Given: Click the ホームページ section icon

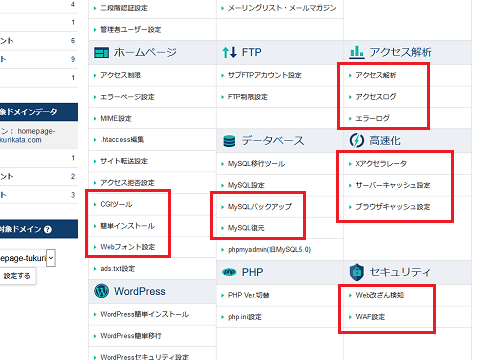Looking at the screenshot, I should coord(101,53).
